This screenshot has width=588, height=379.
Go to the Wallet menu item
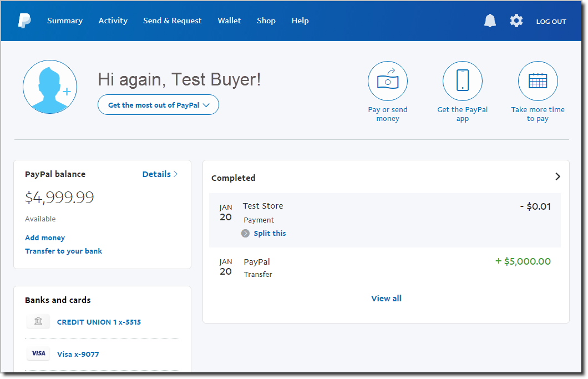tap(229, 21)
